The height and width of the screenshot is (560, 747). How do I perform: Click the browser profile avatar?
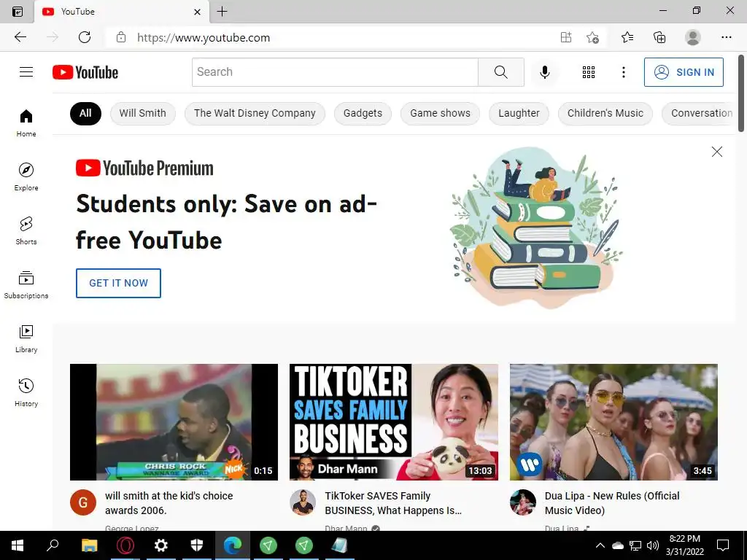[x=692, y=37]
